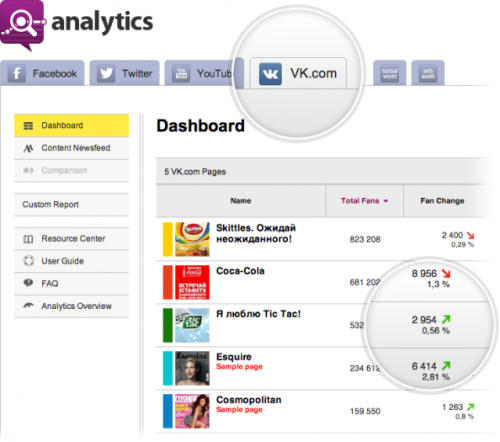Click the VK logo icon

270,74
